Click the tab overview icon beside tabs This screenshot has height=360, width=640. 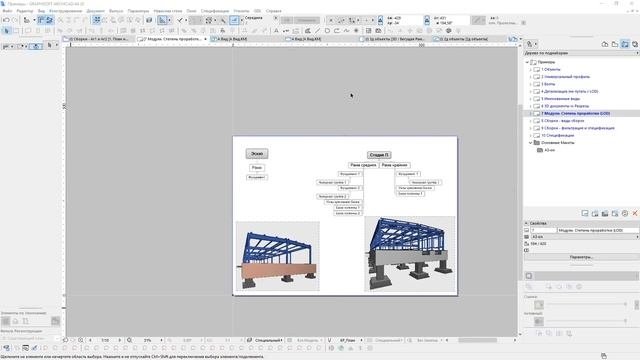[x=513, y=39]
